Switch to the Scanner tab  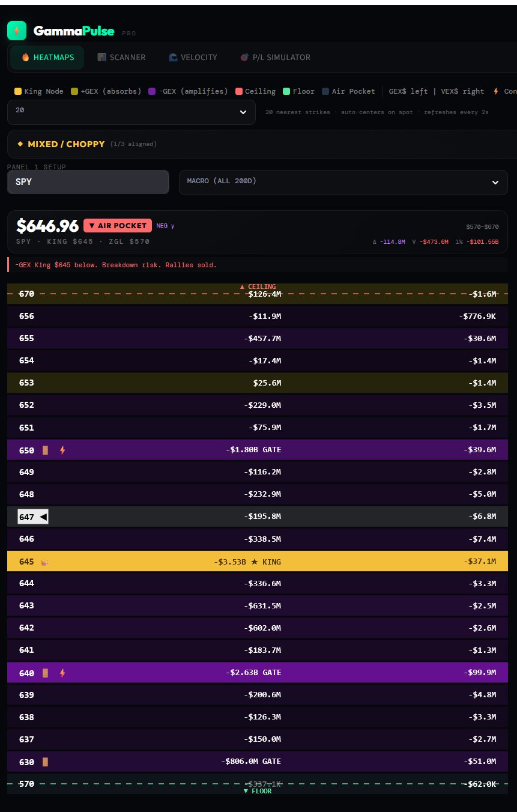click(121, 58)
